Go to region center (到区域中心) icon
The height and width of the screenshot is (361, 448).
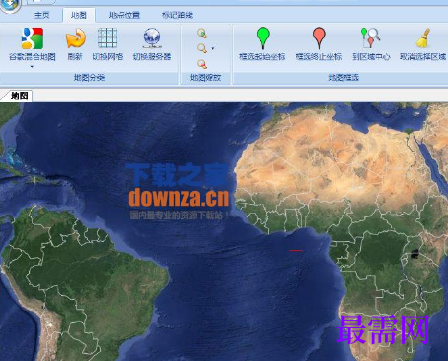coord(370,38)
